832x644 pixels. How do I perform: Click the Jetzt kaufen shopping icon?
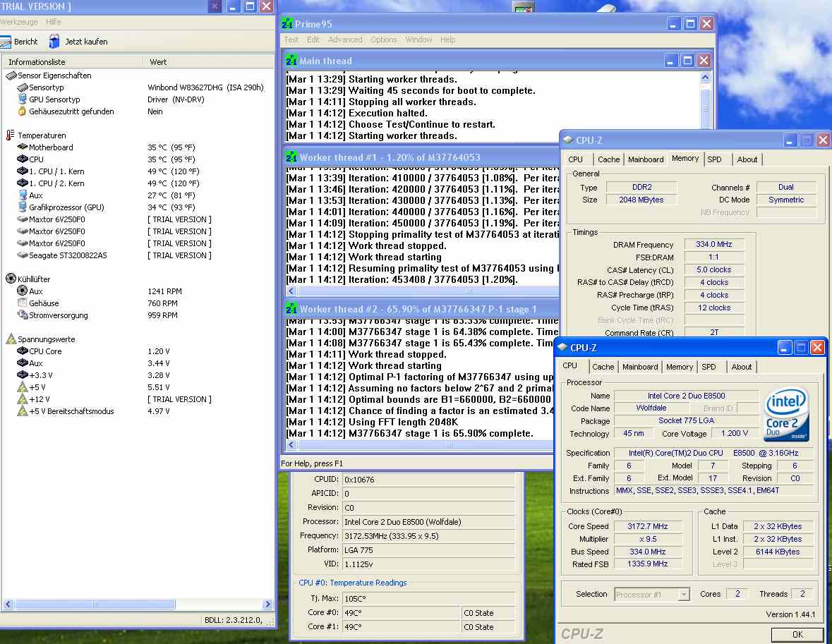click(x=54, y=41)
